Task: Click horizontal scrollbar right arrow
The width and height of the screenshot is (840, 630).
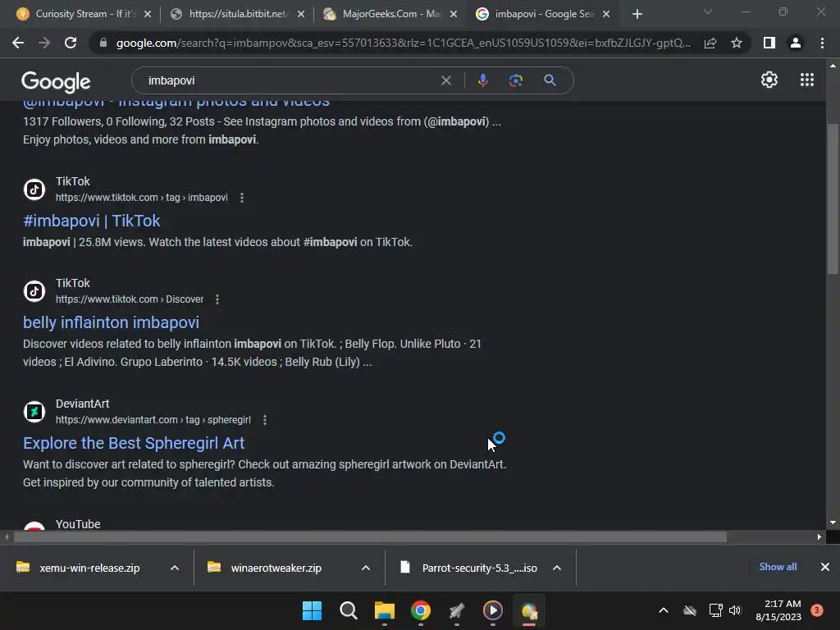Action: pyautogui.click(x=819, y=536)
